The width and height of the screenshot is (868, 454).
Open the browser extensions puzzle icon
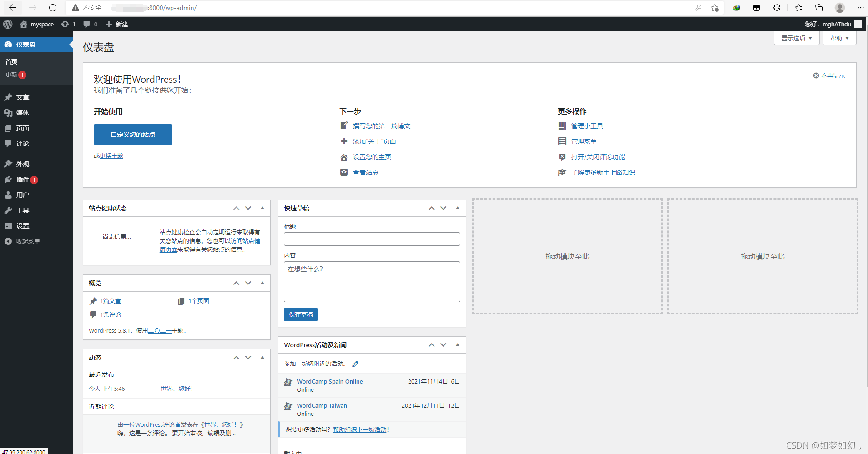777,8
